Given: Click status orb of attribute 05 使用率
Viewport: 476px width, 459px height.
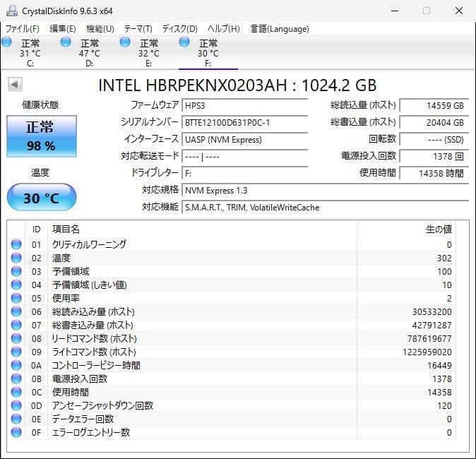Looking at the screenshot, I should pyautogui.click(x=16, y=298).
